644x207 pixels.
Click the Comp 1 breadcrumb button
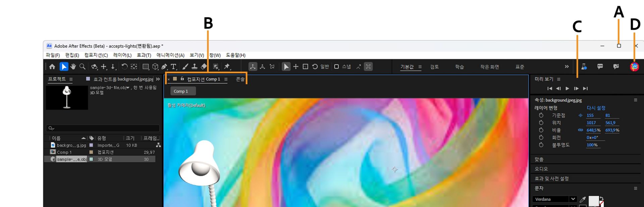(x=183, y=91)
